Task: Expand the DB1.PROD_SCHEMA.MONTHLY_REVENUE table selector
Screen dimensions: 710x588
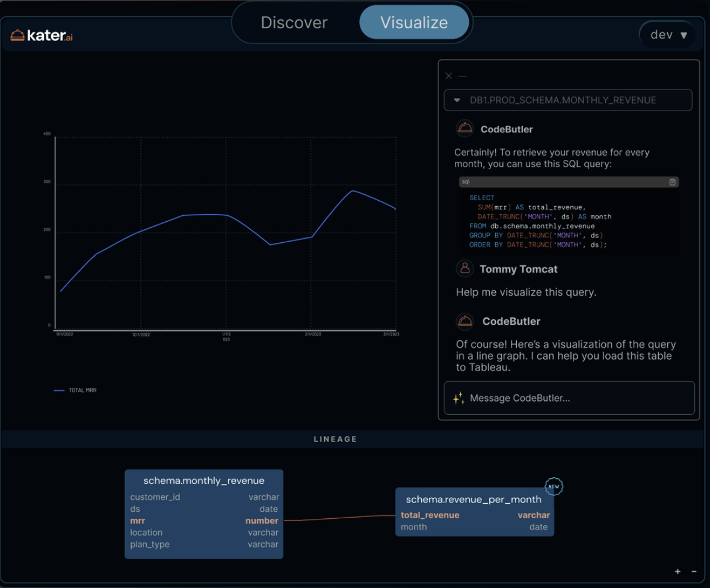Action: [568, 100]
